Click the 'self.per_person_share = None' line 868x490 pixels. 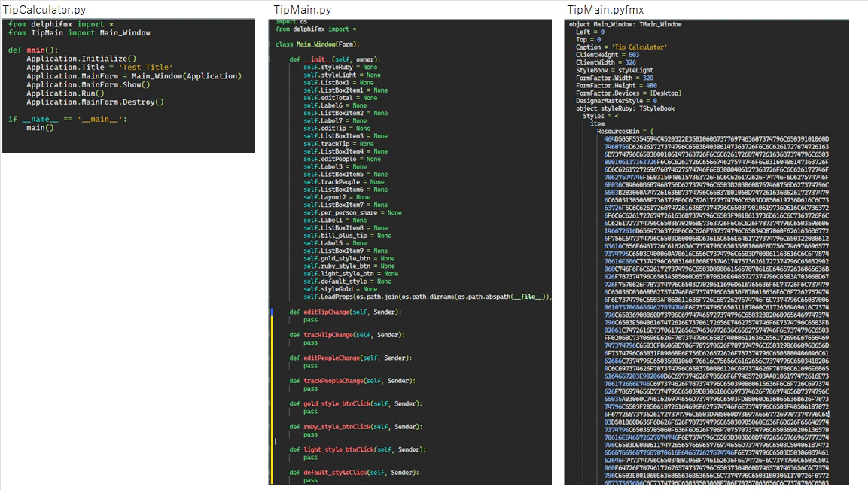(352, 212)
